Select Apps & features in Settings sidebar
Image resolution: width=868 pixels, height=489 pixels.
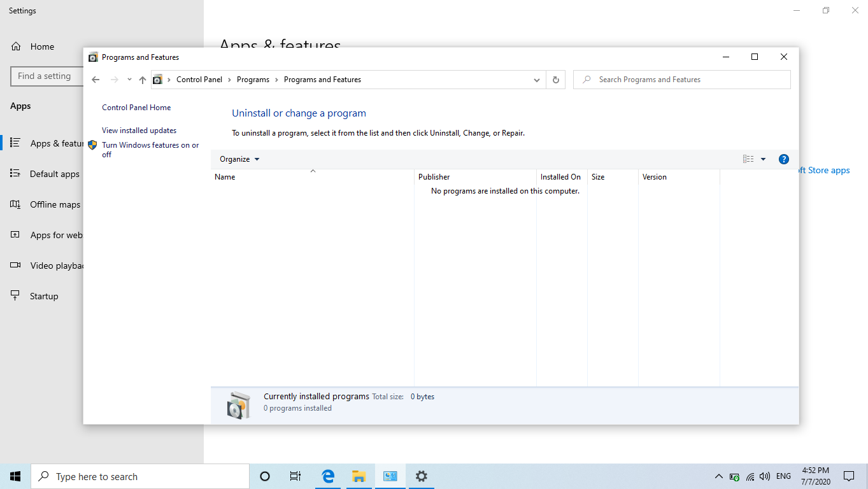pos(42,143)
